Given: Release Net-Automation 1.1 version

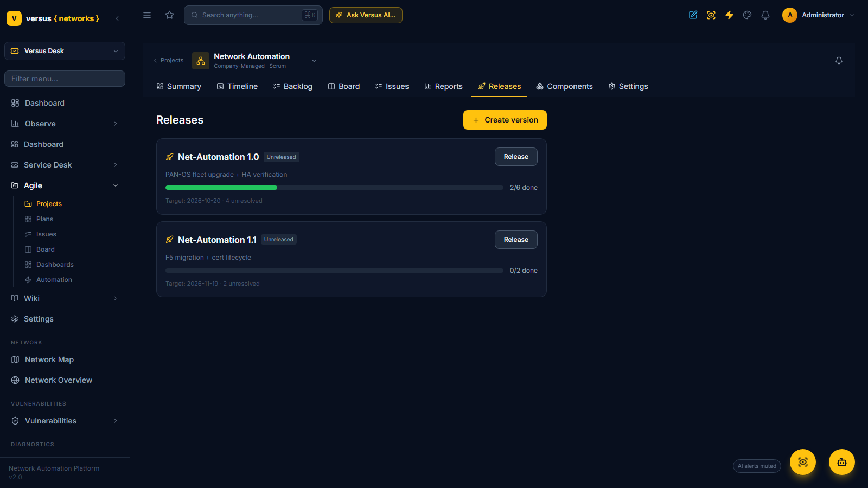Looking at the screenshot, I should pyautogui.click(x=516, y=240).
